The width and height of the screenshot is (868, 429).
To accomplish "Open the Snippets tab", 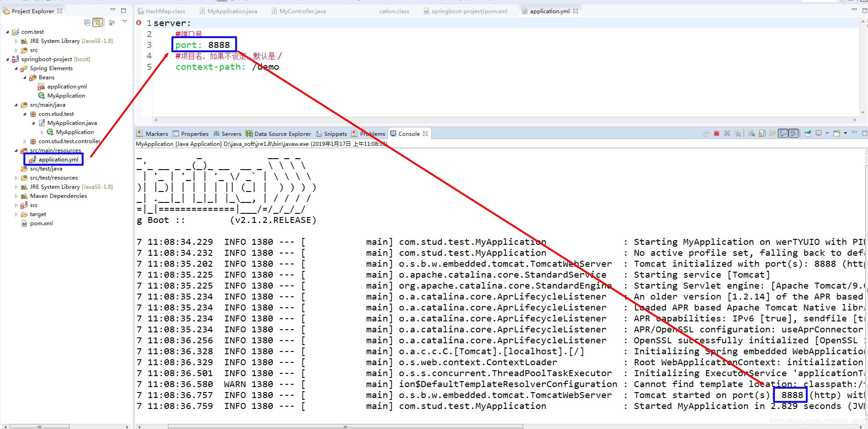I will (332, 134).
